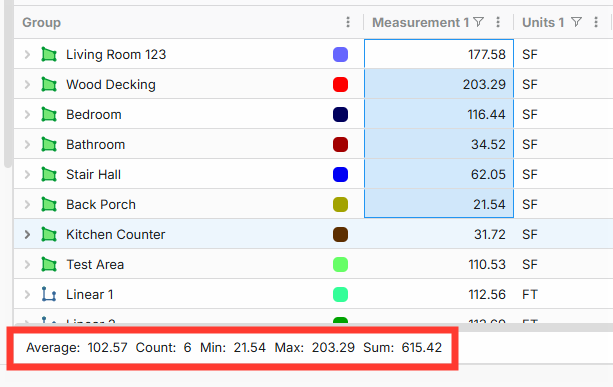Open the Kitchen Counter brown color swatch
The height and width of the screenshot is (387, 613).
click(x=341, y=235)
